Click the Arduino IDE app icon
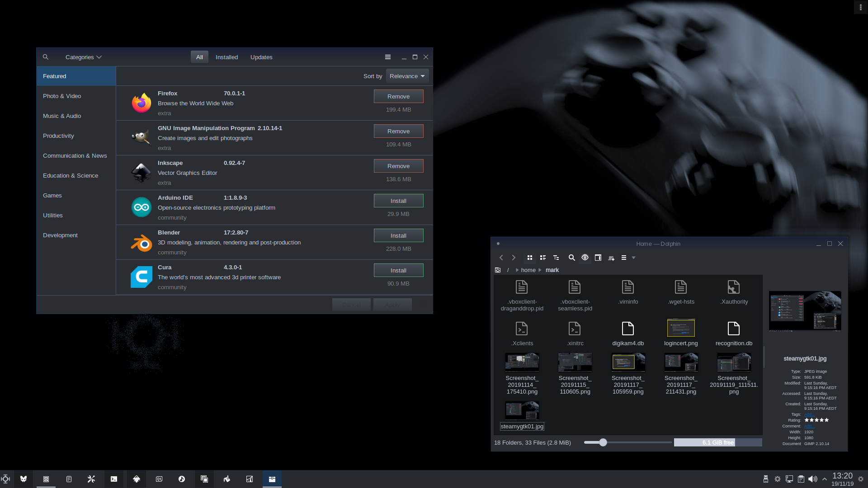 (142, 207)
